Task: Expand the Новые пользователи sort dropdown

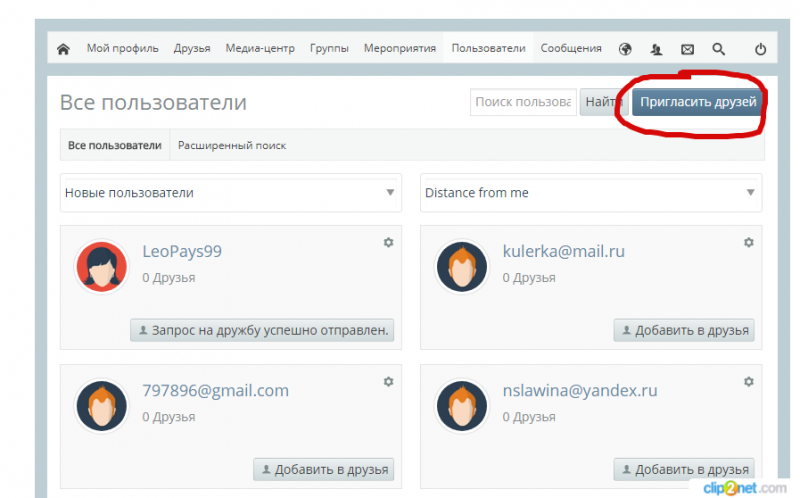Action: [x=231, y=193]
